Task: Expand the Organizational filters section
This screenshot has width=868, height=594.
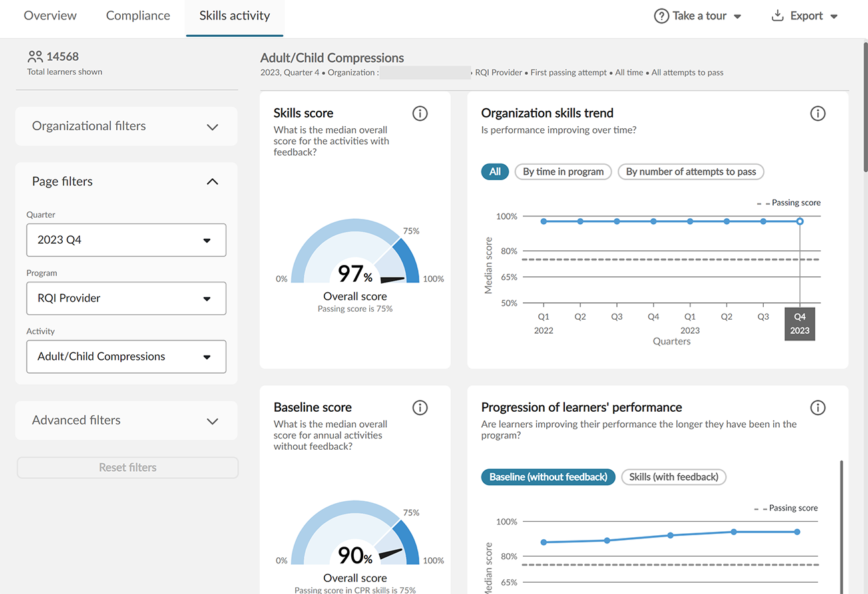Action: 126,126
